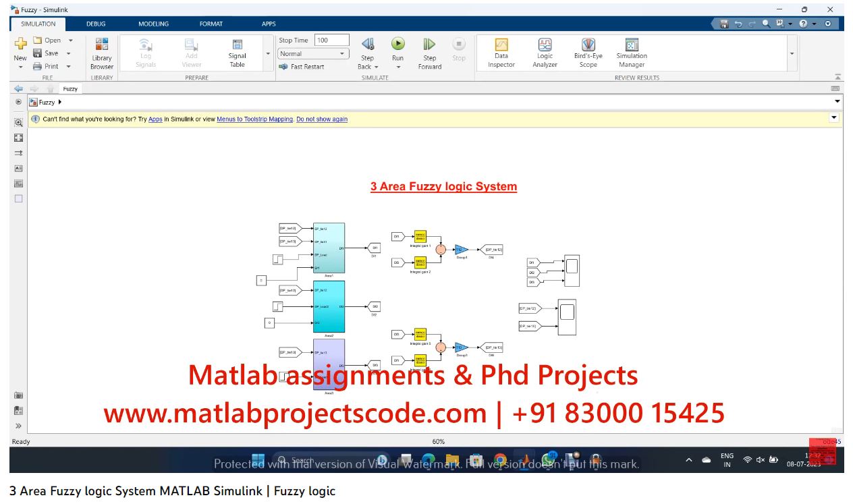Click Do not show again link
The image size is (853, 504).
point(322,119)
